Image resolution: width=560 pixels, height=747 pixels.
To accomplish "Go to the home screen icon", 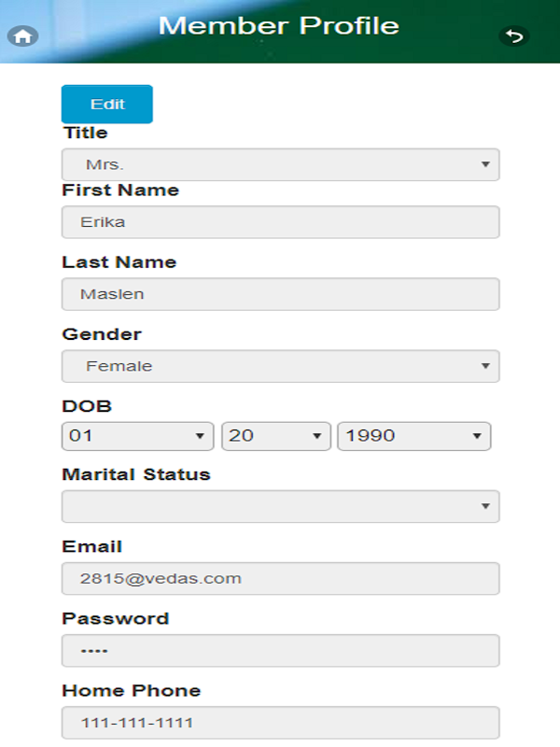I will 23,36.
